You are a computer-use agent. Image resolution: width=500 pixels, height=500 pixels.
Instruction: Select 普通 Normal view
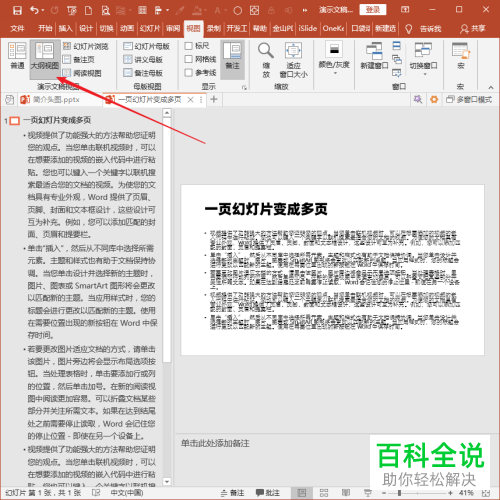[x=17, y=56]
